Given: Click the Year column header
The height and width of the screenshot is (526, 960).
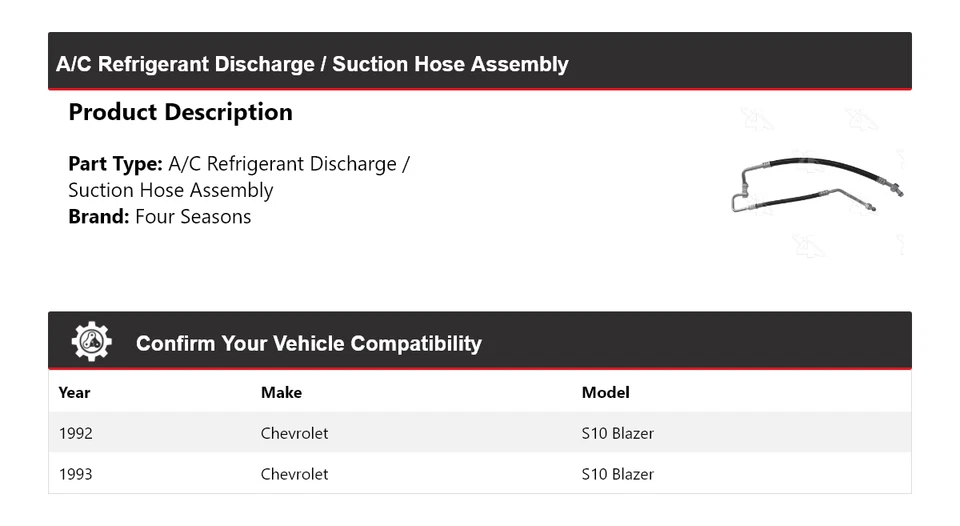Looking at the screenshot, I should [74, 392].
